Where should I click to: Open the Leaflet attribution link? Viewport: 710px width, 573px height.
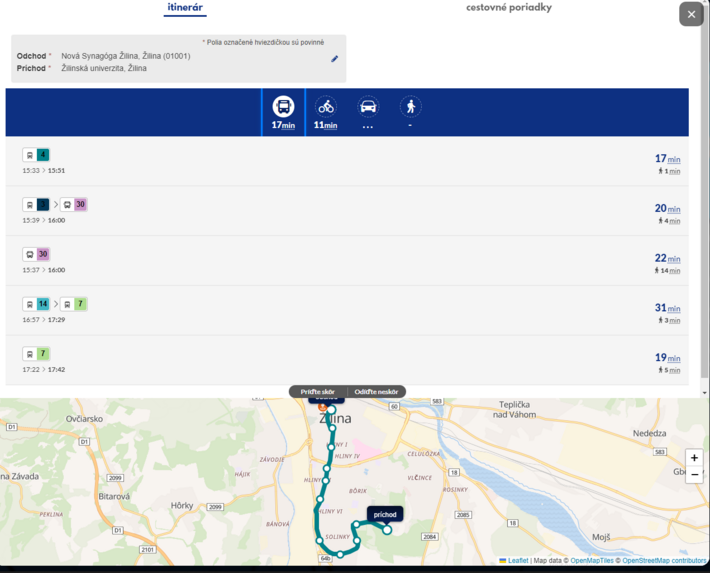click(518, 561)
